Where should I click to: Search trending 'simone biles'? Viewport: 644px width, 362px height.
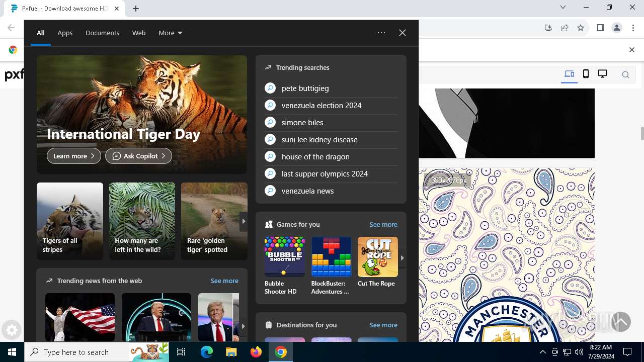click(x=331, y=122)
